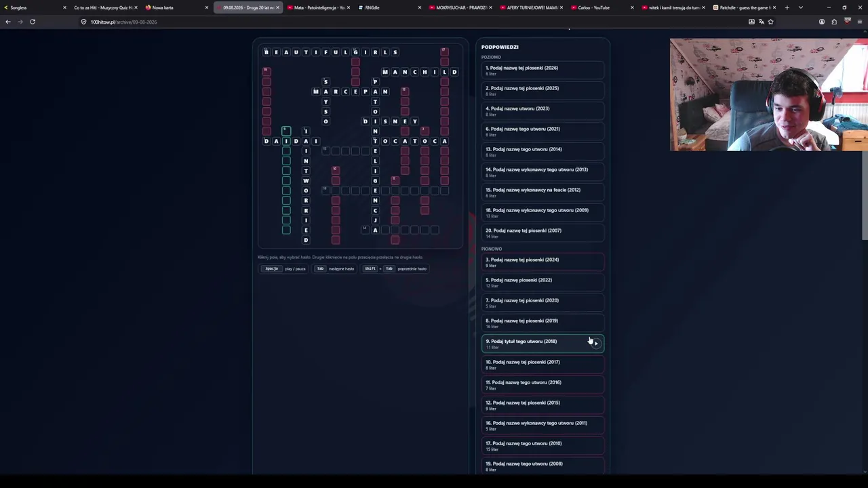Play the audio hint for clue 9

coord(595,343)
